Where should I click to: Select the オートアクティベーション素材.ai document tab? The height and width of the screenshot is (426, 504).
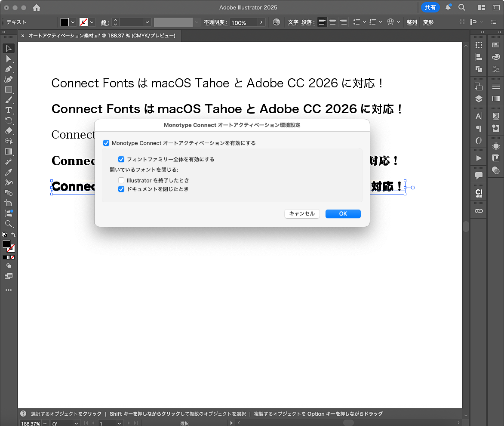[102, 36]
